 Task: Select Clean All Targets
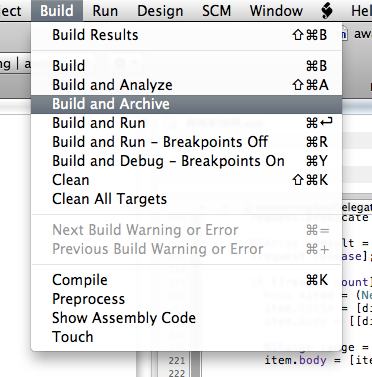187,199
